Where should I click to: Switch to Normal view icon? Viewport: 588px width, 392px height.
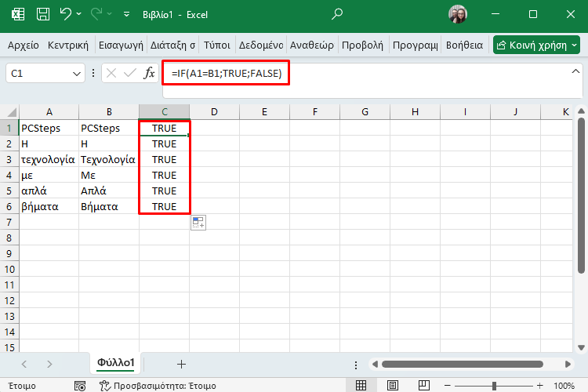point(361,385)
